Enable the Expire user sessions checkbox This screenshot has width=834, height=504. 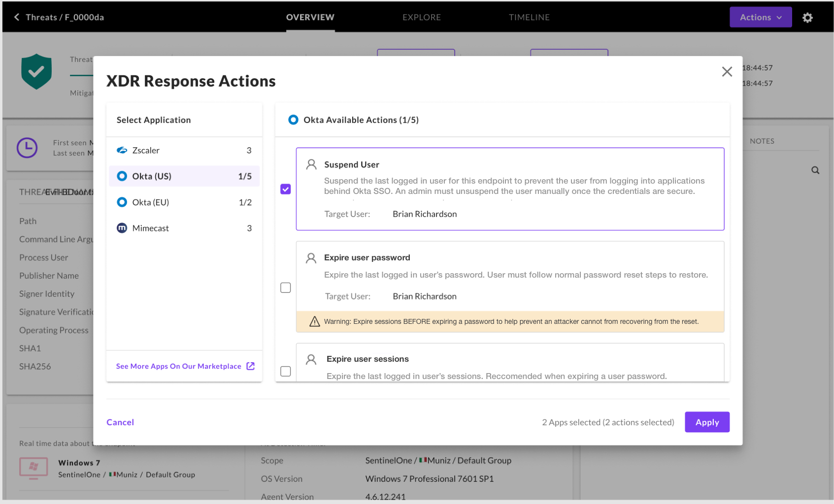coord(286,372)
